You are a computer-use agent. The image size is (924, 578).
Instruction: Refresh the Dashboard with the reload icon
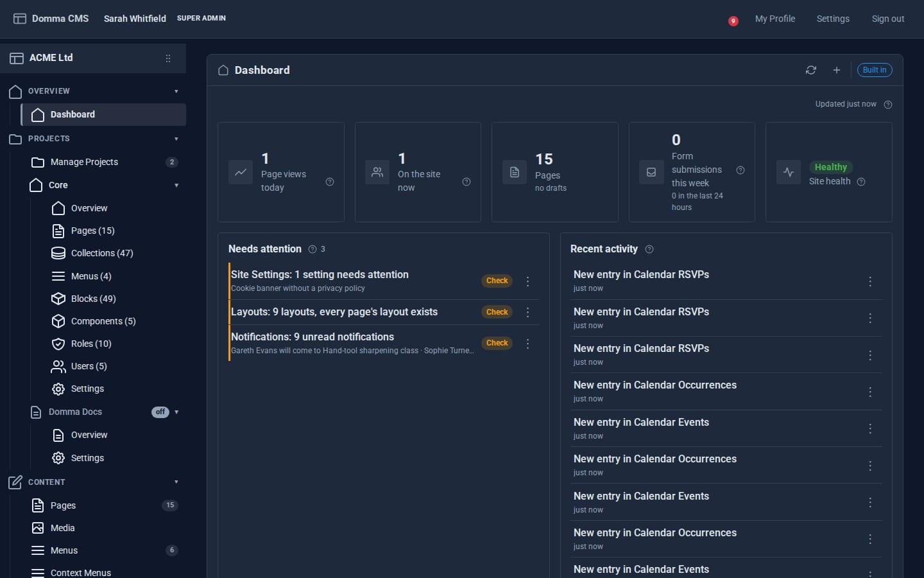click(811, 70)
